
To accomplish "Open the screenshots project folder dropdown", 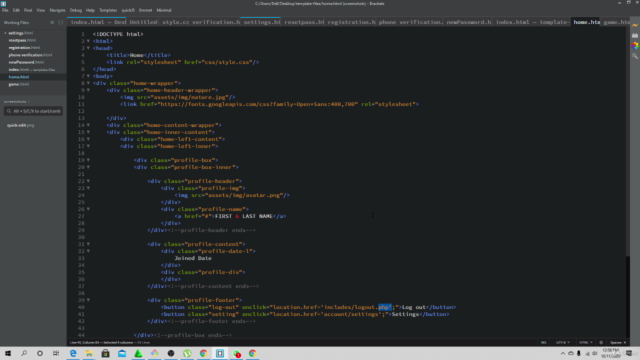I will [17, 102].
